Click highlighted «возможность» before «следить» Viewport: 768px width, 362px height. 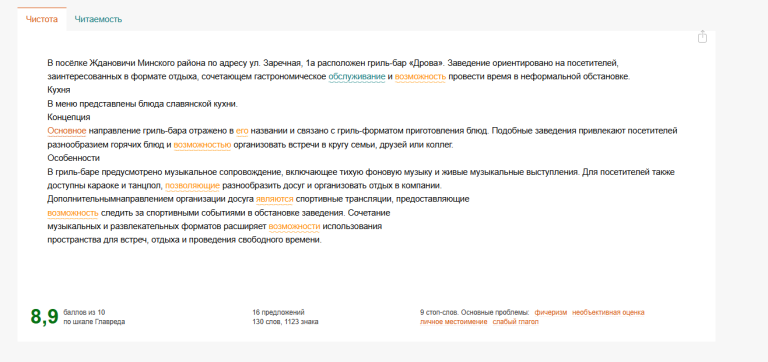point(73,213)
